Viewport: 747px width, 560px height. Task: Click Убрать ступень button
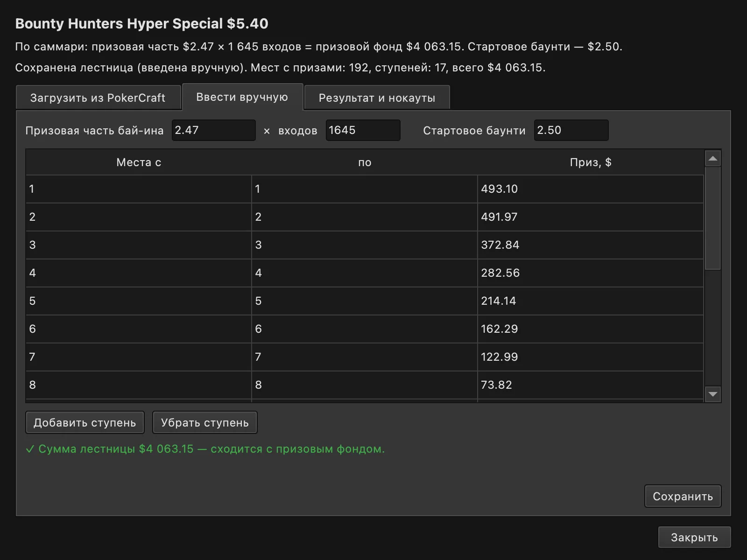pyautogui.click(x=205, y=423)
